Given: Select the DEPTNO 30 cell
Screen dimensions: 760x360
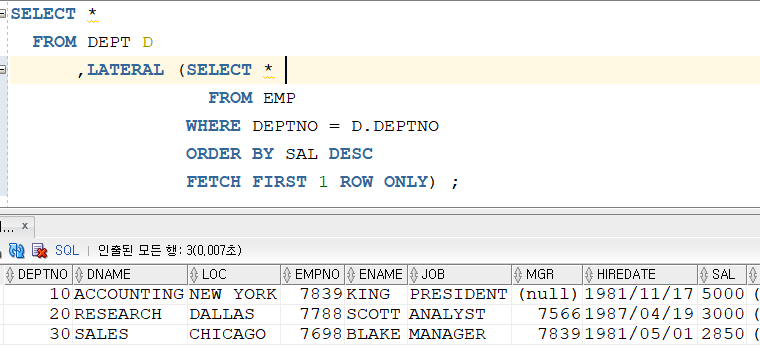Looking at the screenshot, I should [x=38, y=334].
